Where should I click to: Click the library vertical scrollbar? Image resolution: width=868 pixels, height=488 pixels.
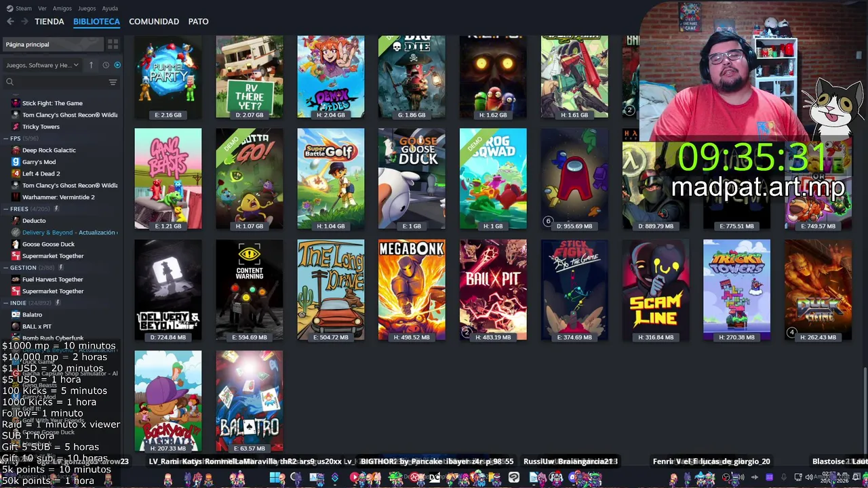[865, 410]
